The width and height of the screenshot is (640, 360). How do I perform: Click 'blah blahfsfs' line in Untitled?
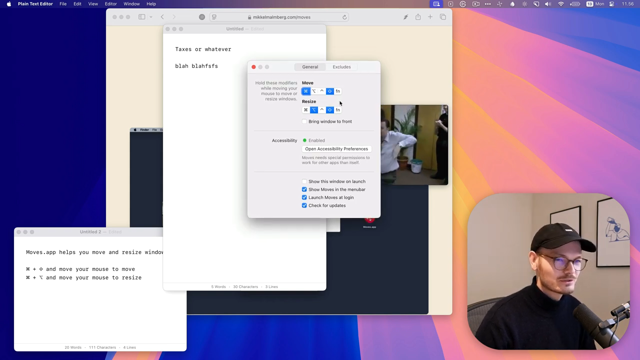[x=196, y=66]
